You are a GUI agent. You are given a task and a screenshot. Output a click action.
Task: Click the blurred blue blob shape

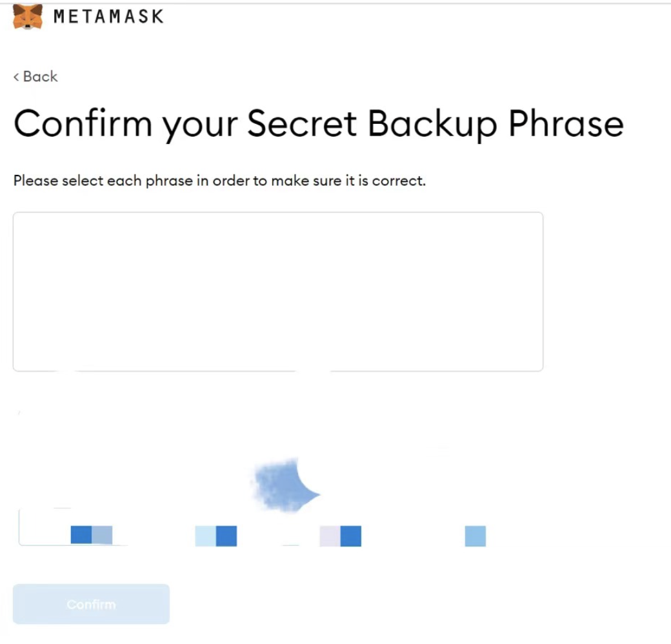coord(286,485)
